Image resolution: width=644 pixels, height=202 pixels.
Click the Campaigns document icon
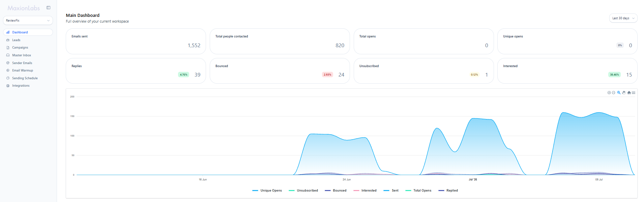tap(8, 48)
